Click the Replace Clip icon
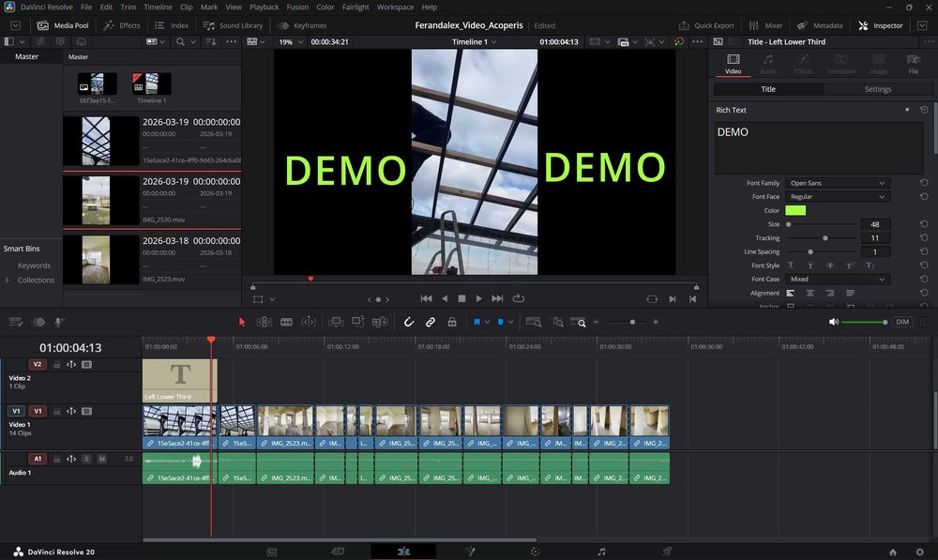The image size is (938, 560). (380, 322)
